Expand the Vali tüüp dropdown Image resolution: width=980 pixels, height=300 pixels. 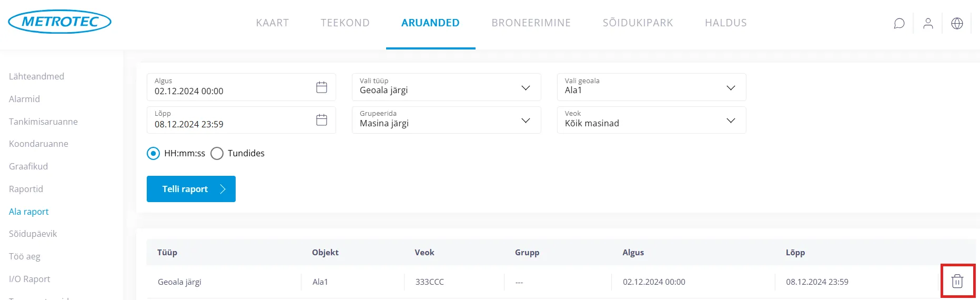[x=446, y=87]
